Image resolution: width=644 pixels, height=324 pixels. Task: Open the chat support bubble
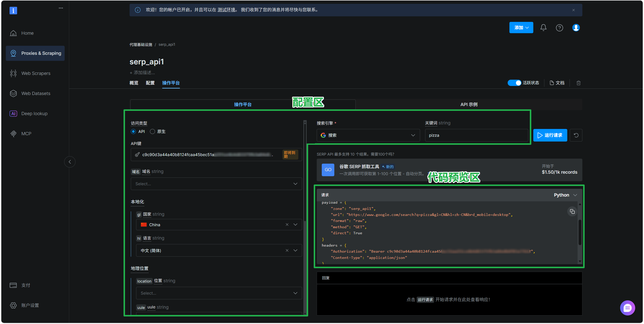[x=627, y=308]
